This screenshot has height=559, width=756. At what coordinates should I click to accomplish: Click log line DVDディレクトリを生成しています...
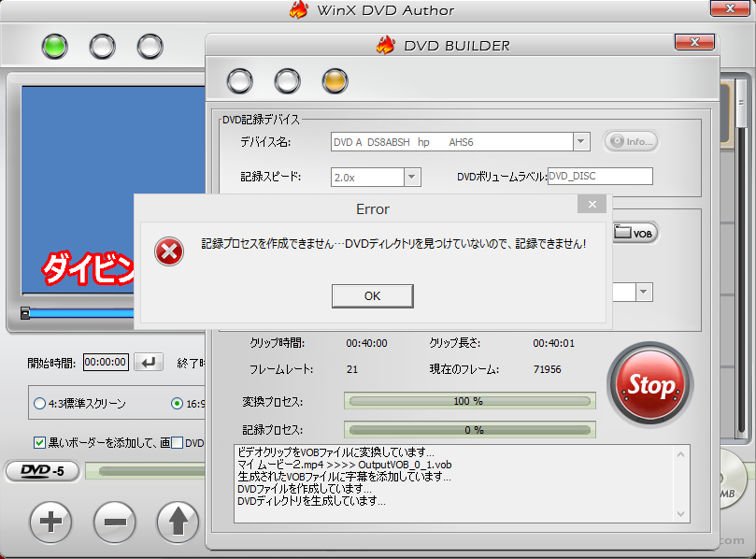tap(311, 501)
